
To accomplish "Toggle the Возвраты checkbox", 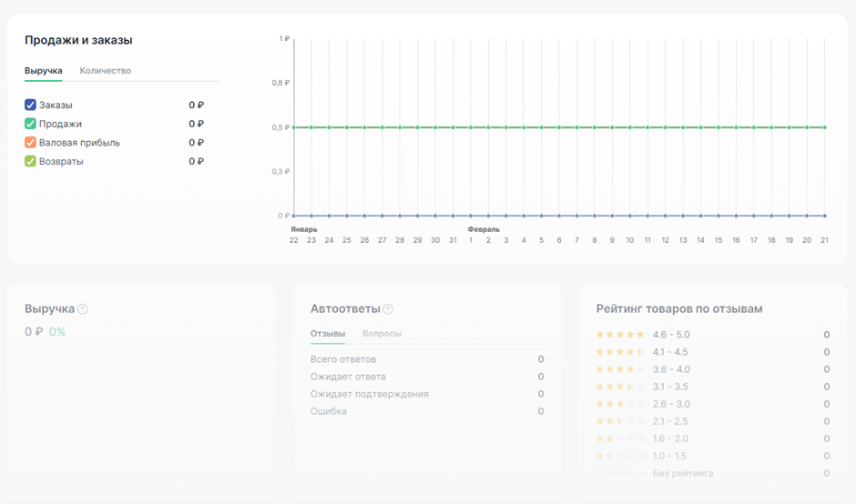I will pos(30,161).
